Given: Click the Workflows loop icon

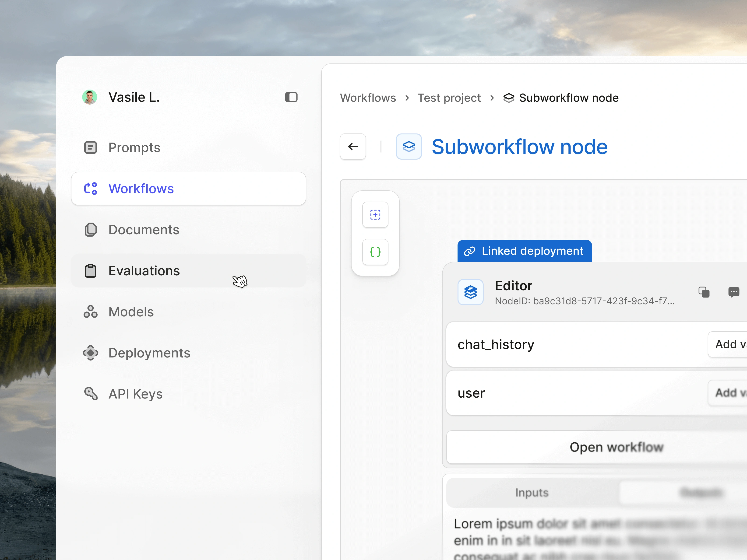Looking at the screenshot, I should pos(91,189).
